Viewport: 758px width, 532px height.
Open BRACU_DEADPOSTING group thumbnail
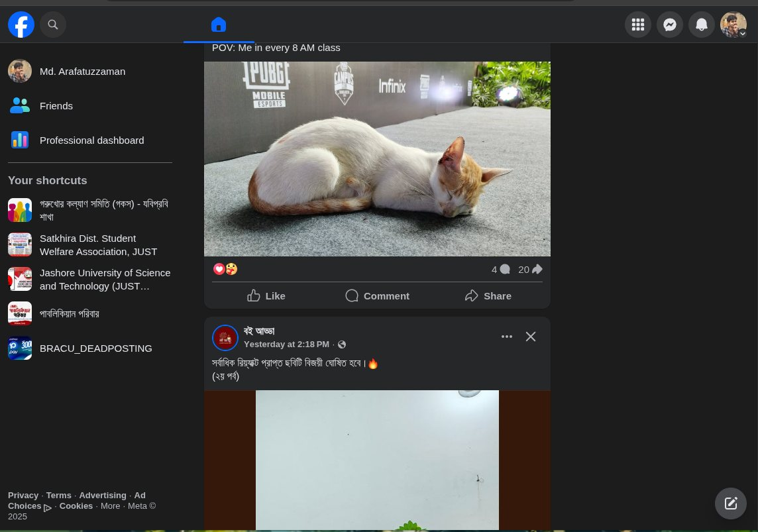pos(20,348)
